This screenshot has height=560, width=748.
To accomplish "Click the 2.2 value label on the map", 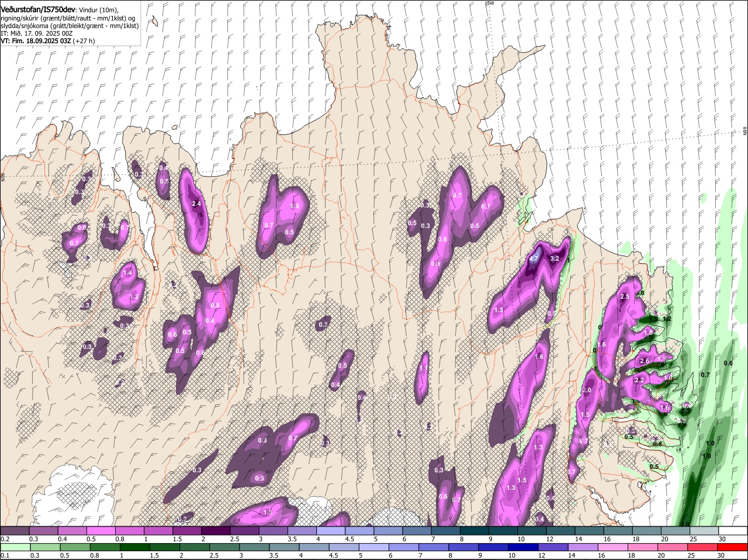I will [639, 380].
